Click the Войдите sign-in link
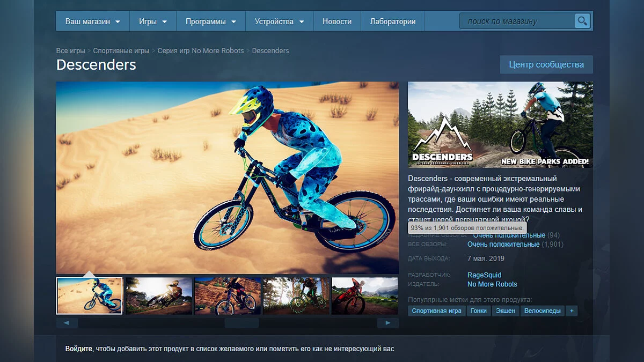 [x=79, y=349]
